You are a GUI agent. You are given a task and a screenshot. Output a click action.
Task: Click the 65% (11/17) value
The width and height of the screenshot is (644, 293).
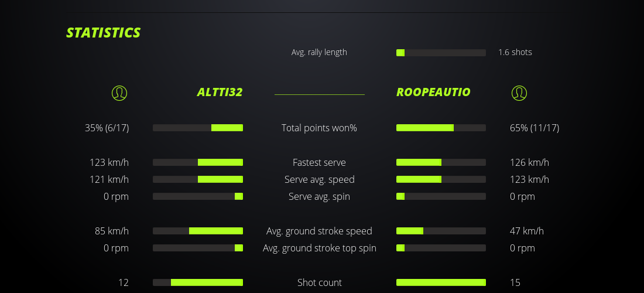click(535, 128)
